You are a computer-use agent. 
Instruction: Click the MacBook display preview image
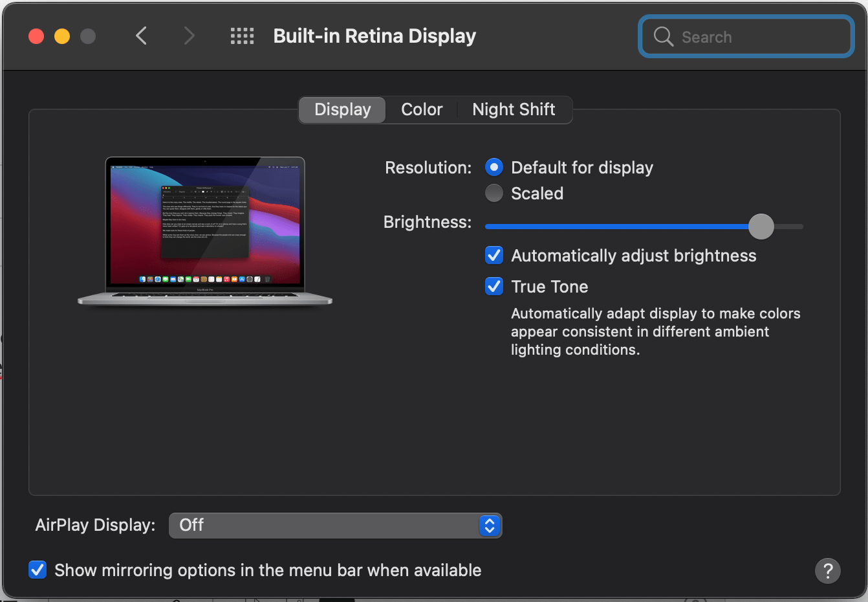(x=204, y=230)
